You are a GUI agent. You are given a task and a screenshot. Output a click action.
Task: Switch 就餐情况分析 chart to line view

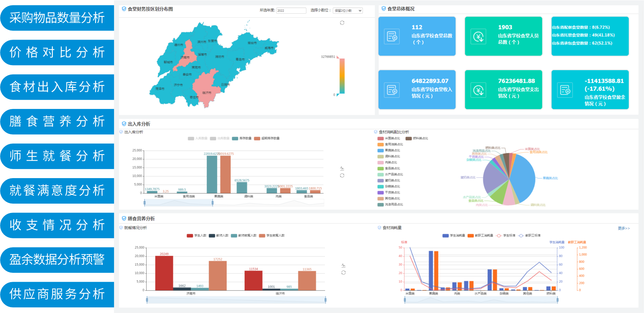[x=343, y=265]
